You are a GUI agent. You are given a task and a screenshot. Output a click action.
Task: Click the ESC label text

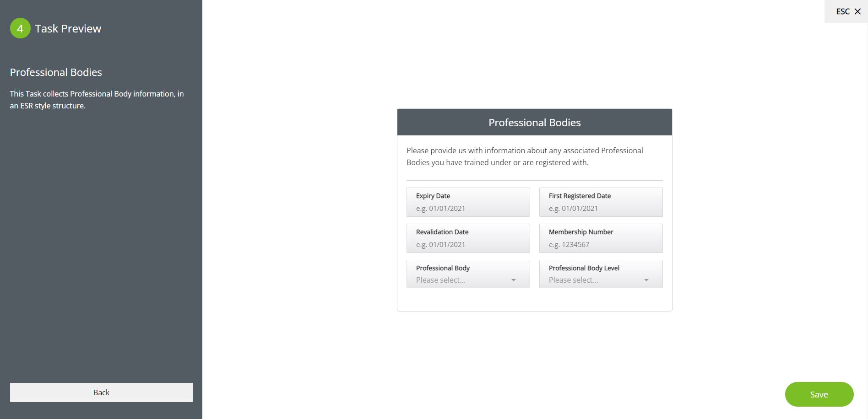(842, 11)
